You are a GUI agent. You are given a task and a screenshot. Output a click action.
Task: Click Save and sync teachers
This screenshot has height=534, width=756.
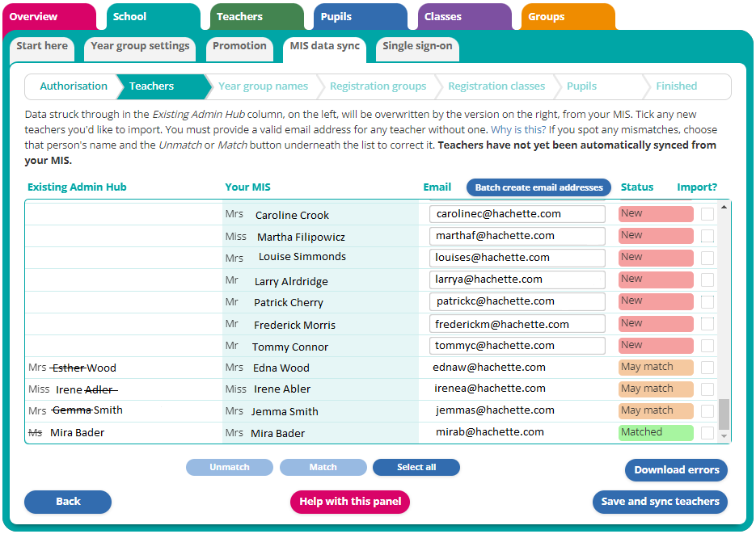[x=660, y=502]
